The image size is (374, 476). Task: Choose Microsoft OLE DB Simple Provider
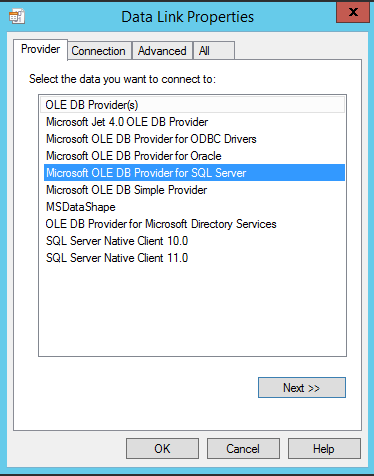point(194,190)
